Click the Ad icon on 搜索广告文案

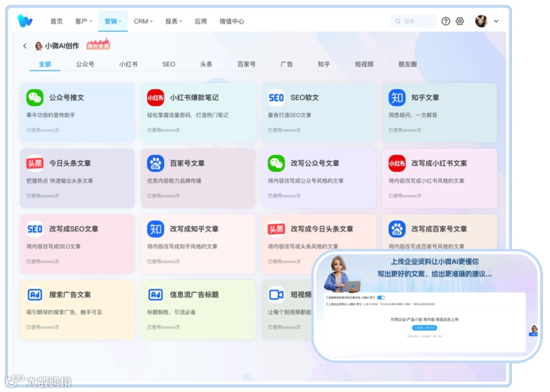(35, 295)
